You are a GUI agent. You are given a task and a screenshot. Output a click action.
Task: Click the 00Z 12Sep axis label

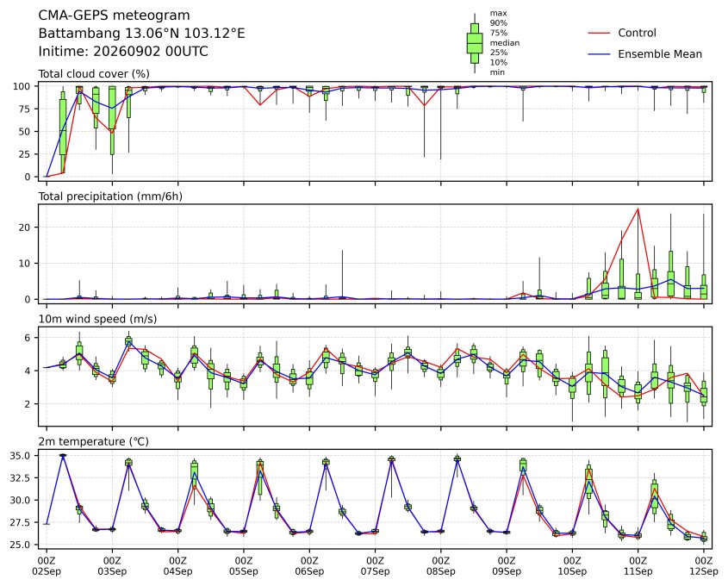click(704, 565)
